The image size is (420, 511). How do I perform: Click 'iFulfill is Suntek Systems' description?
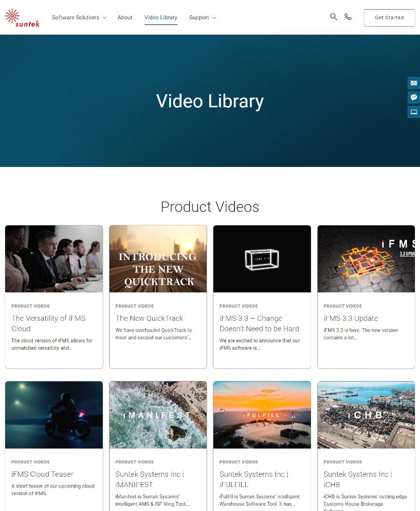(x=259, y=500)
